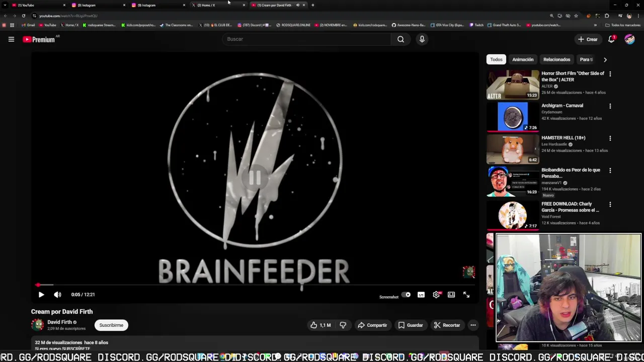
Task: Switch to the YouTube browser tab
Action: (x=38, y=5)
